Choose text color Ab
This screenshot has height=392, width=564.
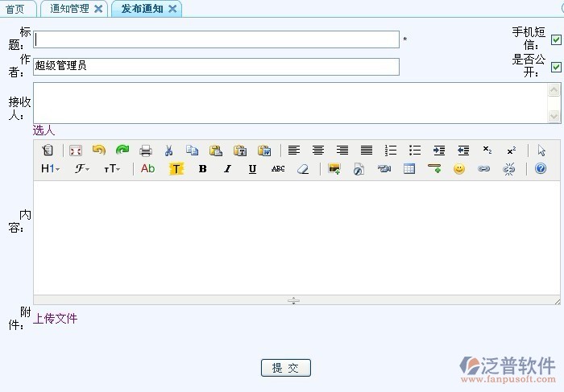(x=147, y=168)
